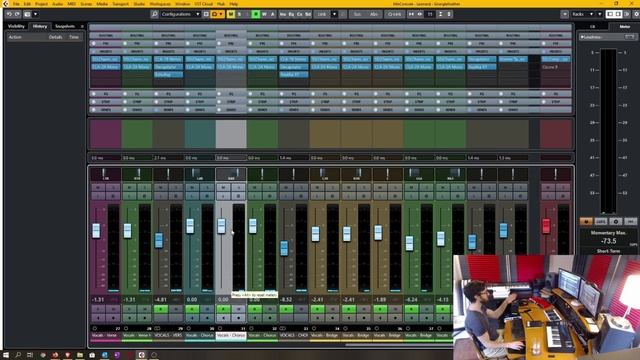Click the Ins bypass inserts toolbar button

[x=283, y=14]
